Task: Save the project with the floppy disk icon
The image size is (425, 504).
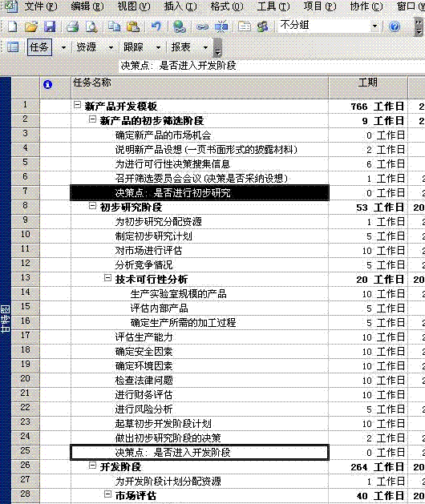Action: (50, 26)
